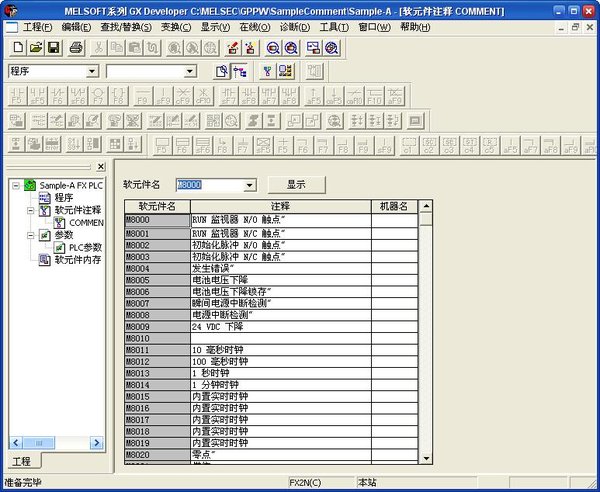Click the comment cell 100 毫秒时钟
Viewport: 600px width, 492px height.
click(280, 362)
